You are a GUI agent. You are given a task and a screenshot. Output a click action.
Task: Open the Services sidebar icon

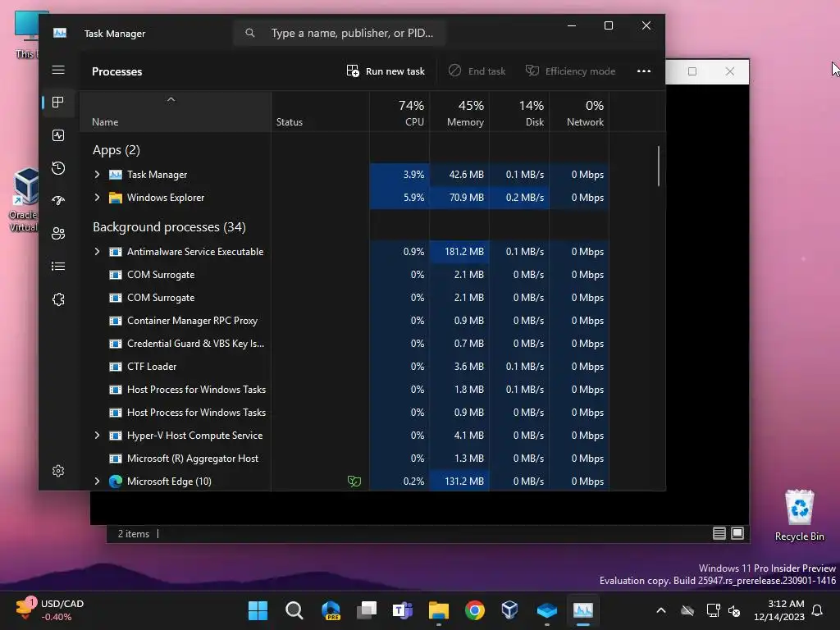[58, 299]
